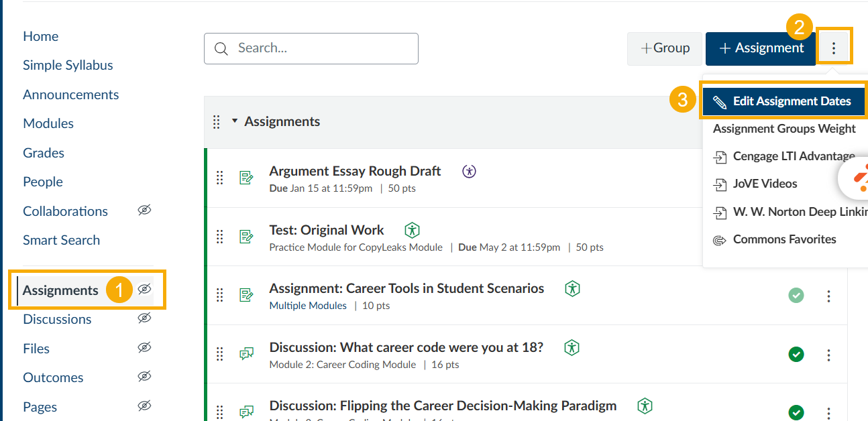Click hidden-eye icon beside Discussions
This screenshot has width=868, height=421.
click(x=144, y=318)
